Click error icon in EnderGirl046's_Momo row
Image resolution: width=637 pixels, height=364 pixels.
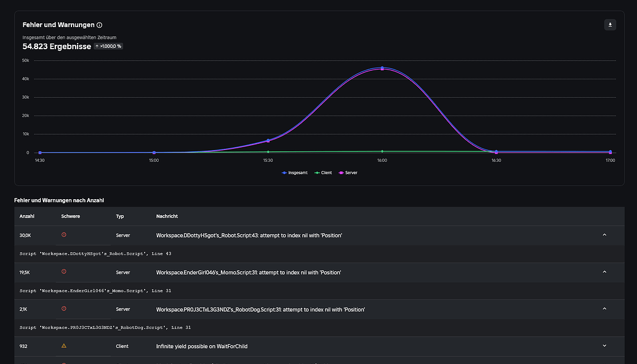64,272
